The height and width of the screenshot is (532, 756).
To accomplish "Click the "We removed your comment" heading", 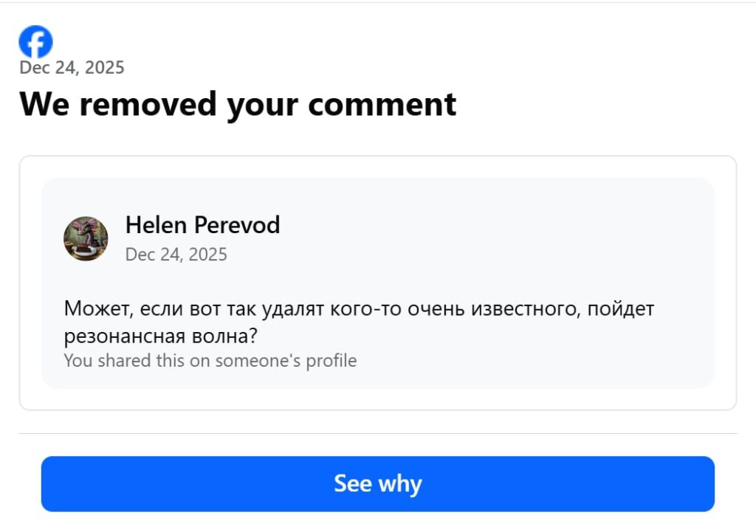I will pos(238,104).
